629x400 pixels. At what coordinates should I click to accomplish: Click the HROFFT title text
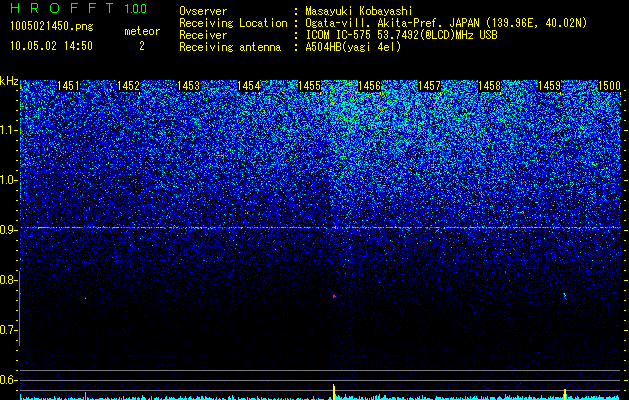click(62, 8)
